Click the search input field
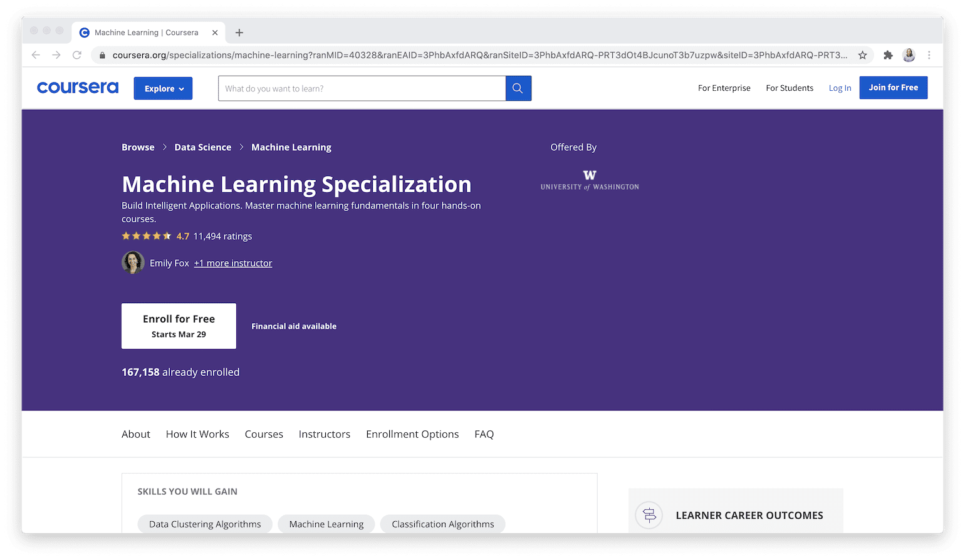Image resolution: width=965 pixels, height=560 pixels. pyautogui.click(x=362, y=88)
